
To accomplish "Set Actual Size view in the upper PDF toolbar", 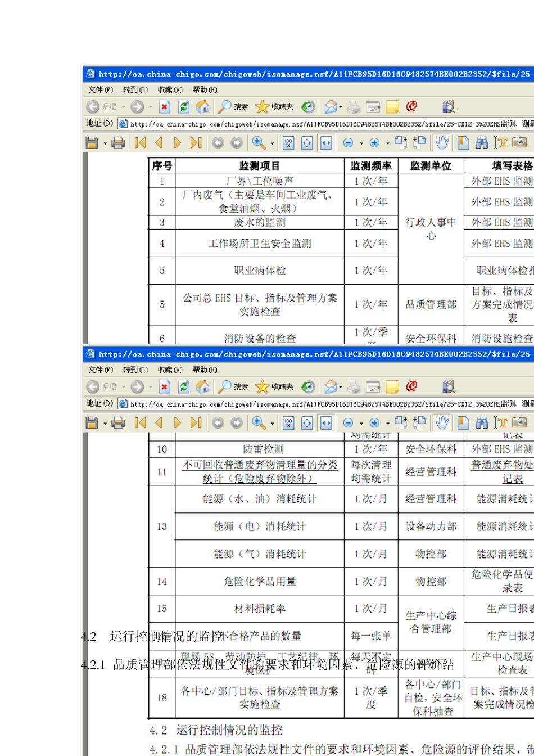I will 288,143.
